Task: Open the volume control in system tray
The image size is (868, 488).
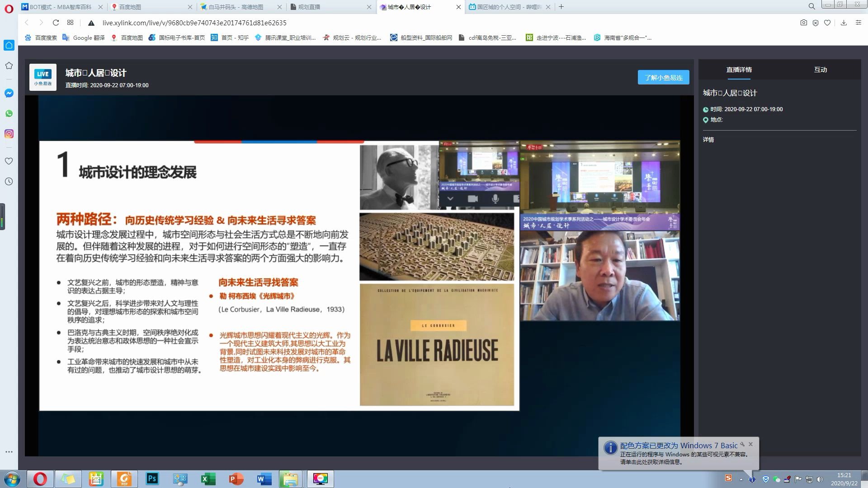Action: pyautogui.click(x=820, y=479)
